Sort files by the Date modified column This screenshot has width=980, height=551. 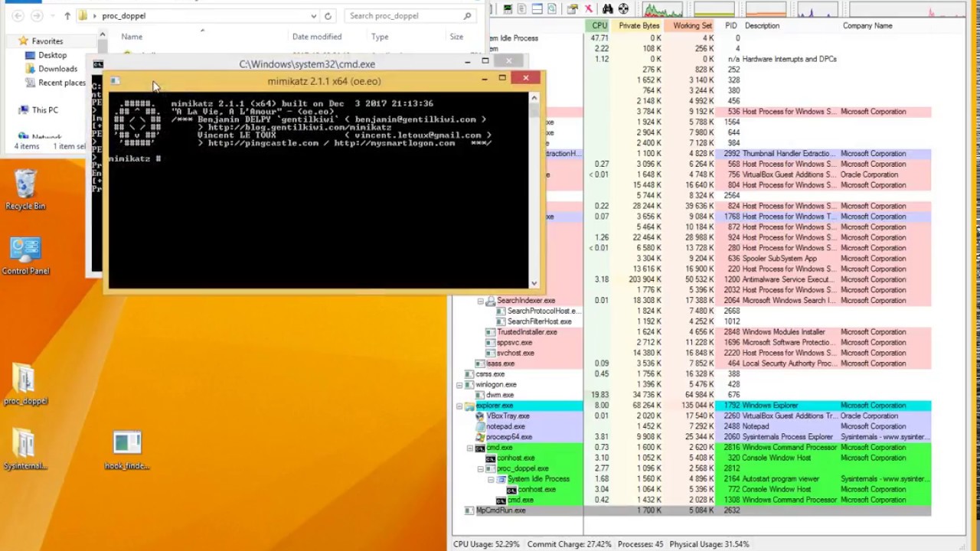316,37
